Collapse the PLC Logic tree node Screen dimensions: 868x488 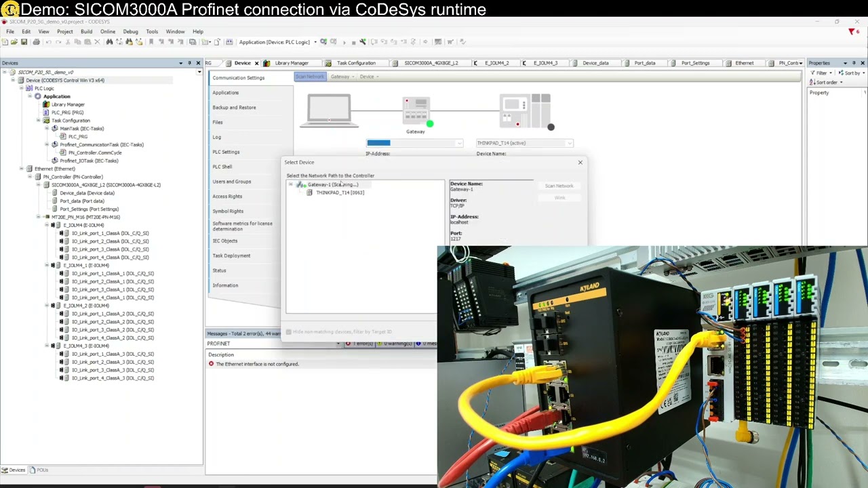(x=21, y=88)
